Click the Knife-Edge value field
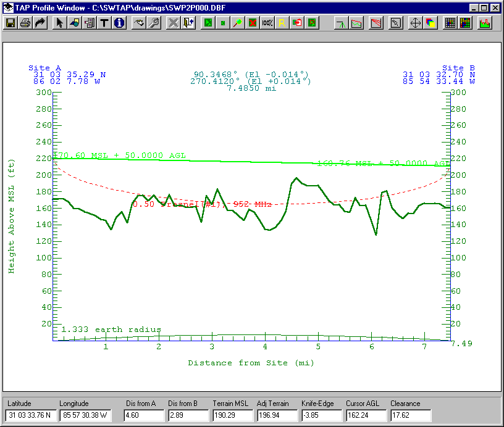Viewport: 504px width, 427px height. [322, 415]
